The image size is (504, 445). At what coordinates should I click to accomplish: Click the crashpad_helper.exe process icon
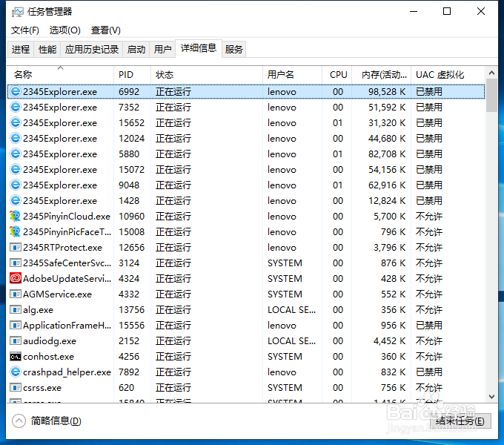(16, 372)
